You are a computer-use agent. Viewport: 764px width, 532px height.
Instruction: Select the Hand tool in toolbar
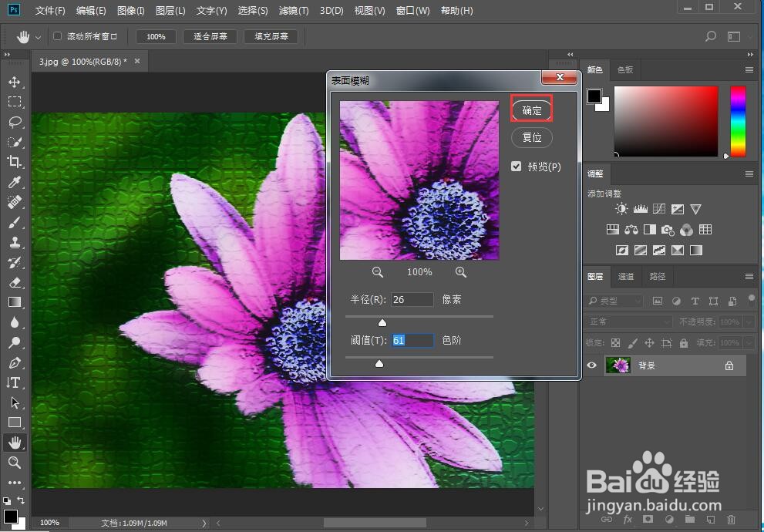tap(15, 443)
